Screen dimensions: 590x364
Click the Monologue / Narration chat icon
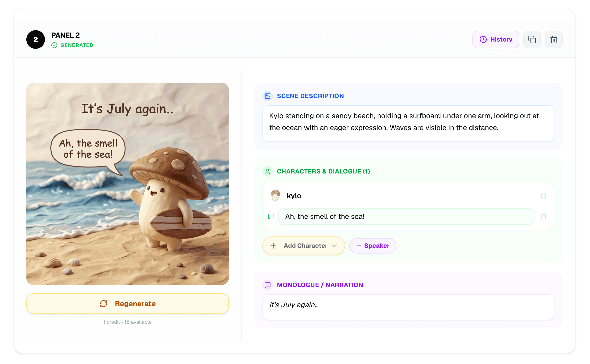point(268,285)
